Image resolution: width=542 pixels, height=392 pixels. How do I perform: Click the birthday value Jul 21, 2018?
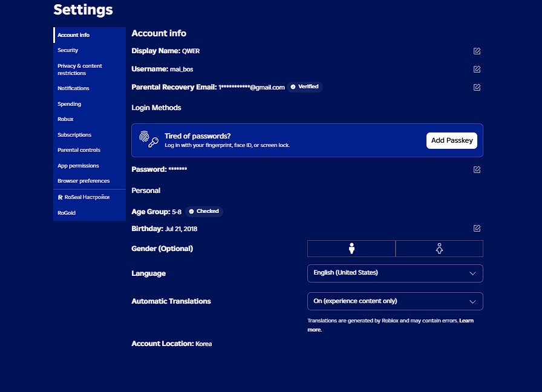(181, 229)
